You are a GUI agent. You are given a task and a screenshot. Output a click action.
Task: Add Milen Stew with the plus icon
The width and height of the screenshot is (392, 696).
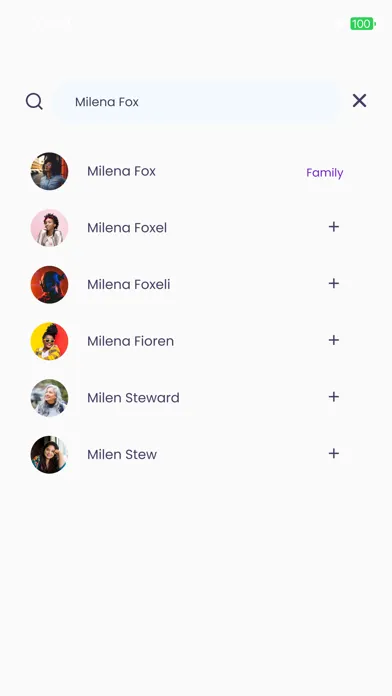coord(333,453)
